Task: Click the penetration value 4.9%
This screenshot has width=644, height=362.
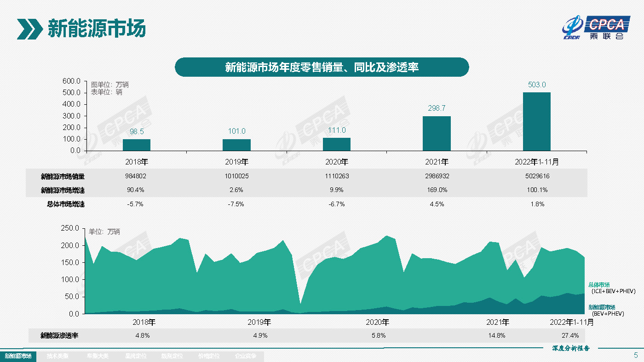Action: pyautogui.click(x=260, y=335)
